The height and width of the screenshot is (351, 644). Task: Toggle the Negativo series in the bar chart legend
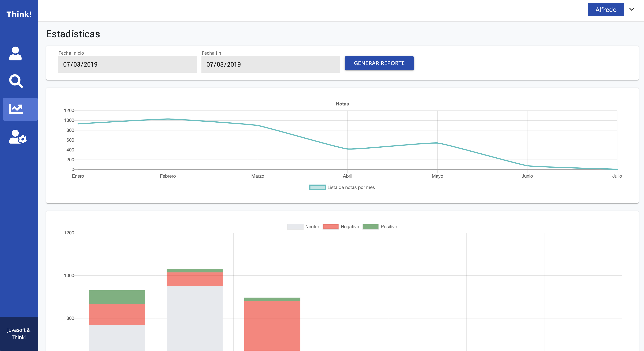(341, 226)
